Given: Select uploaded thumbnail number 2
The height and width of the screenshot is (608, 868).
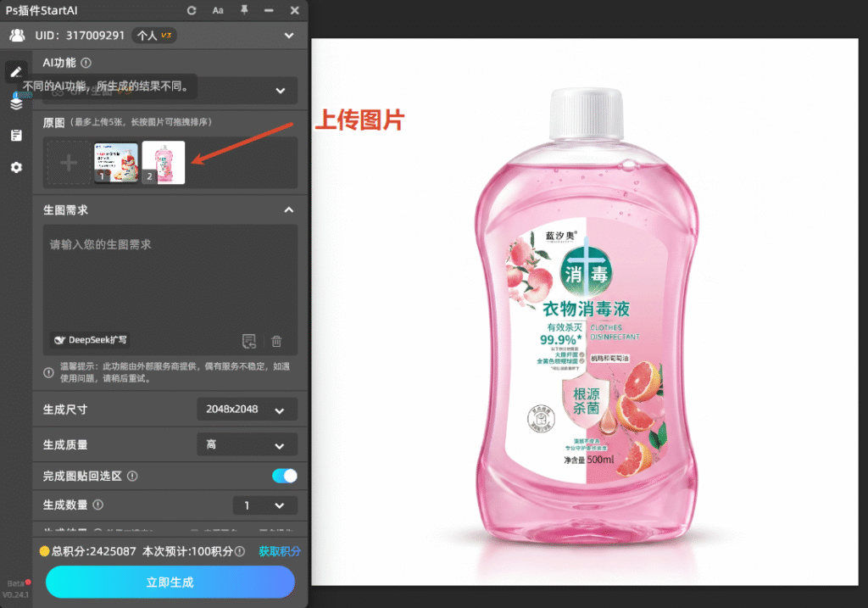Looking at the screenshot, I should coord(164,163).
